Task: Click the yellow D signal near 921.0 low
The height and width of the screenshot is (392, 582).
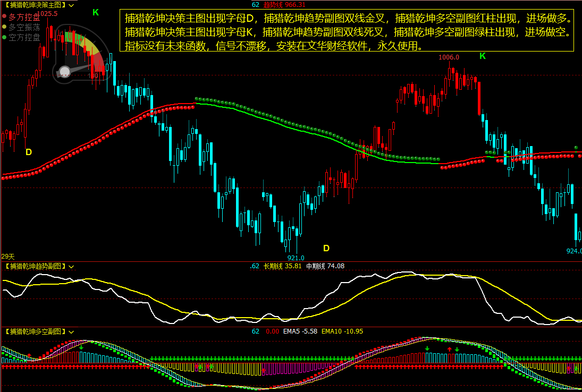Action: (x=326, y=248)
